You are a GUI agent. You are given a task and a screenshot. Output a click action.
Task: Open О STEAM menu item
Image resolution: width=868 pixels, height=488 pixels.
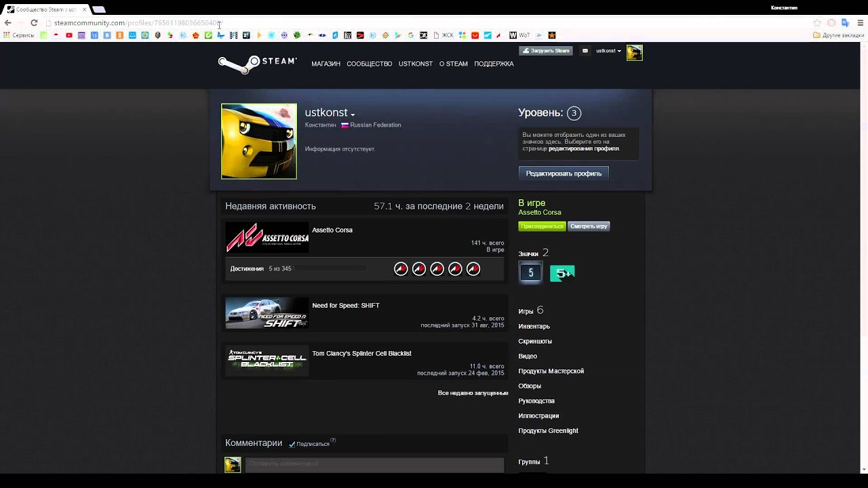pos(453,64)
